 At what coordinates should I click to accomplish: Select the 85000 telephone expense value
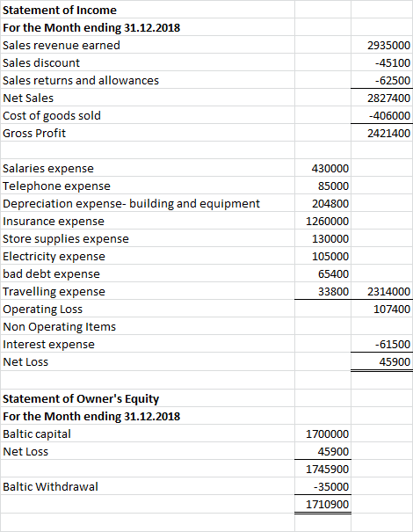pos(322,186)
